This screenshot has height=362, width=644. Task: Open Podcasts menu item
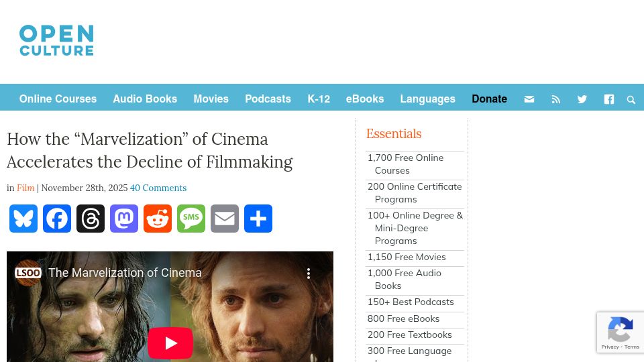click(x=268, y=99)
